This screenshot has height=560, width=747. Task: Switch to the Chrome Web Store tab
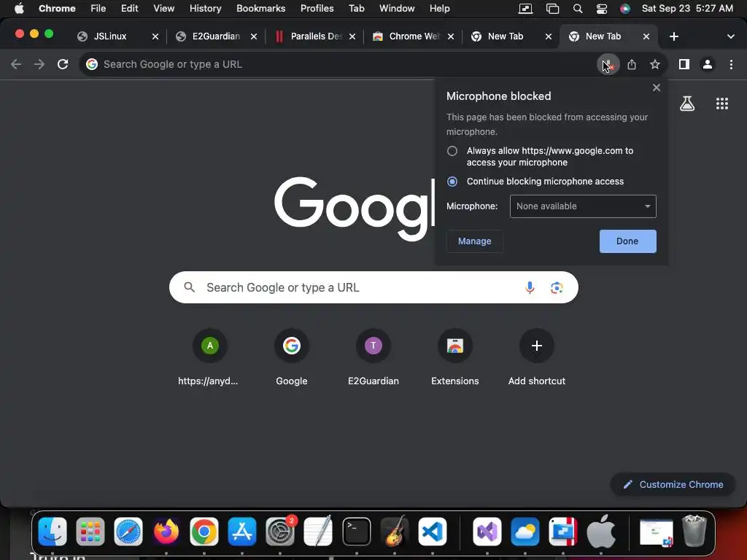[x=414, y=36]
